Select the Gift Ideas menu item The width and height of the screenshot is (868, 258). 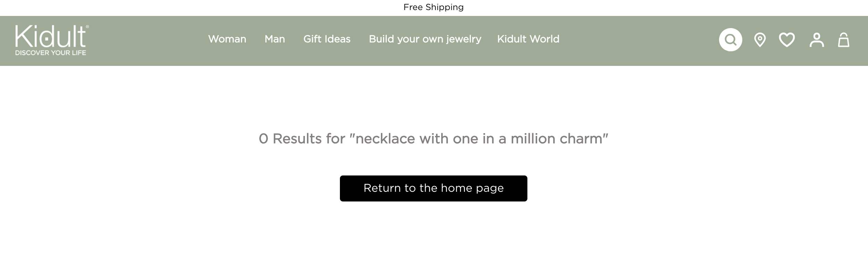(327, 39)
